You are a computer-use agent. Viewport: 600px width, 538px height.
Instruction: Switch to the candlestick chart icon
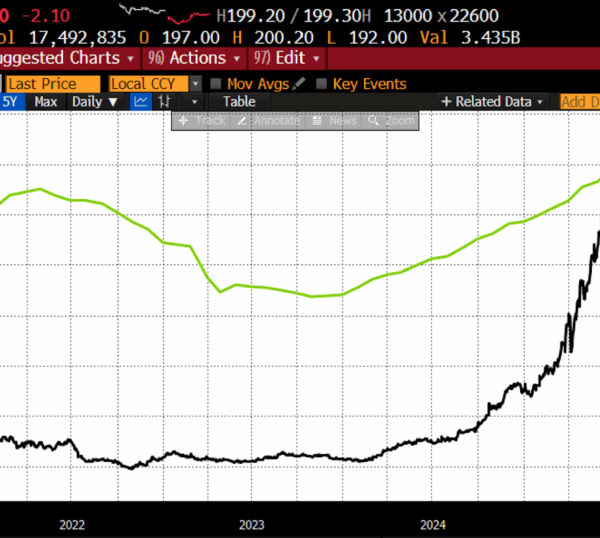(165, 101)
